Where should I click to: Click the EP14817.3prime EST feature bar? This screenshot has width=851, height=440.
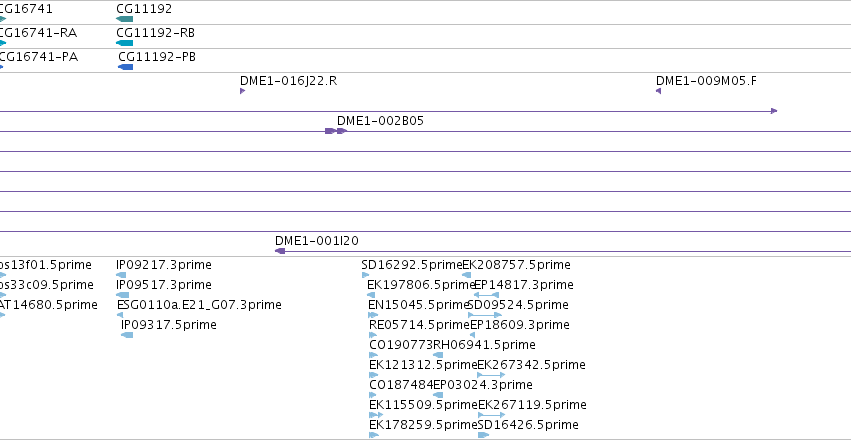tap(486, 295)
